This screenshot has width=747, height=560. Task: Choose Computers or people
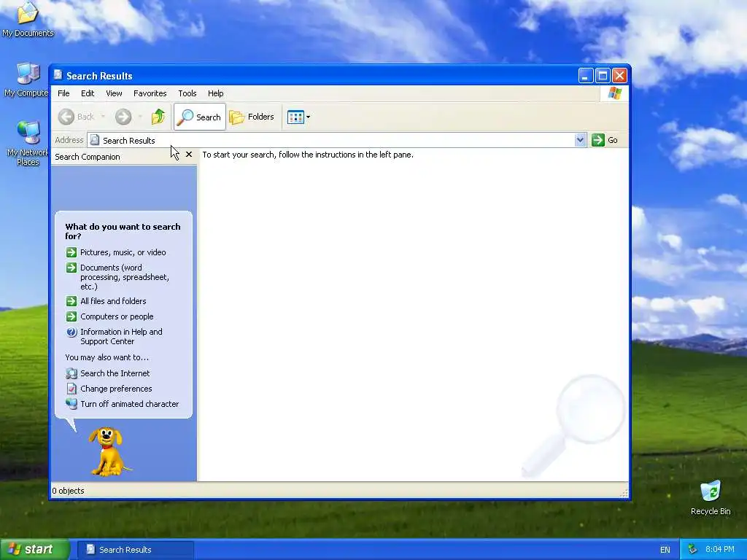117,316
